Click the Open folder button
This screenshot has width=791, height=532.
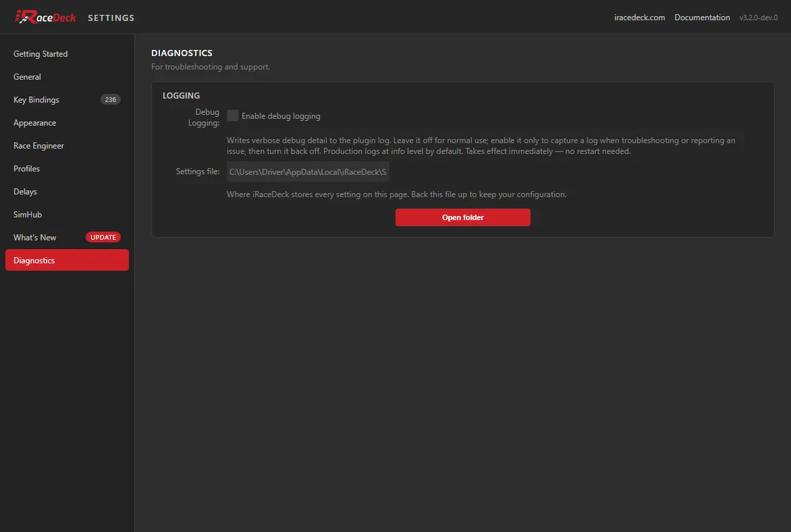[x=462, y=217]
